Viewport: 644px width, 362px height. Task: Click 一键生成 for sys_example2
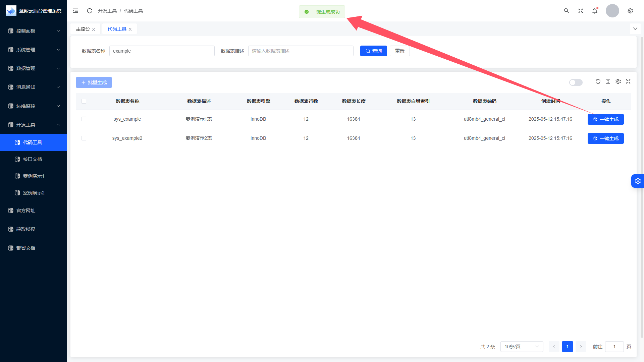click(605, 138)
